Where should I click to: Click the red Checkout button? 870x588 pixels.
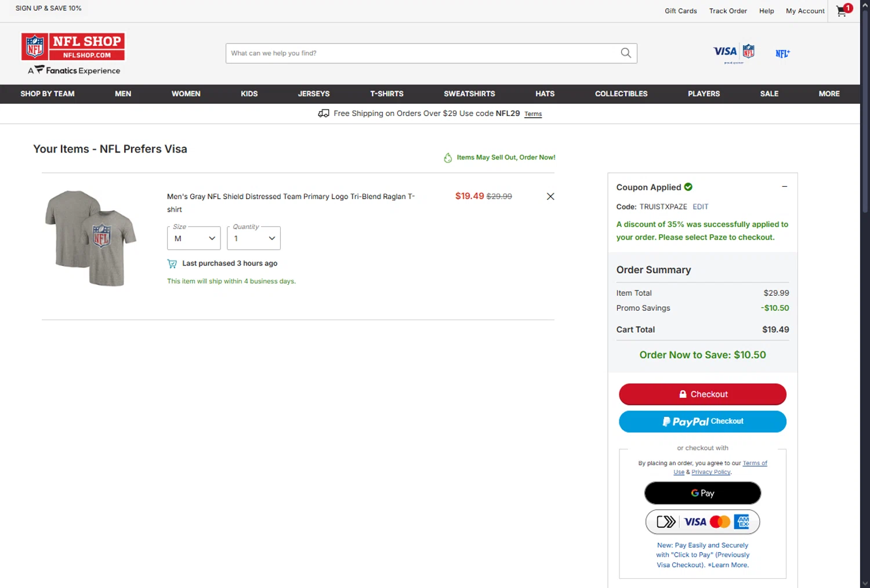(x=702, y=394)
